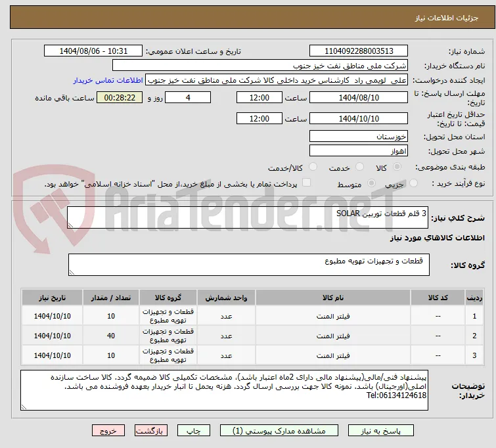Screen dimensions: 496x448
Task: Click the بازگشت back button
Action: click(x=151, y=431)
